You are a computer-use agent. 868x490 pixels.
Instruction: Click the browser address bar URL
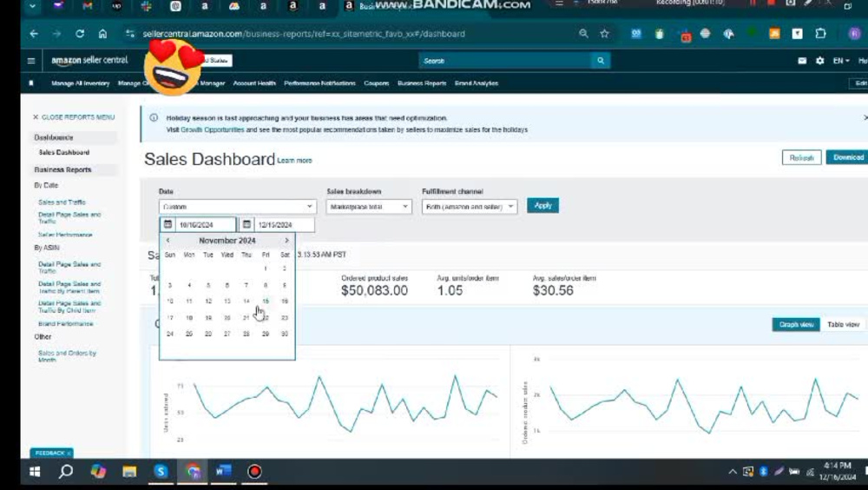click(304, 34)
